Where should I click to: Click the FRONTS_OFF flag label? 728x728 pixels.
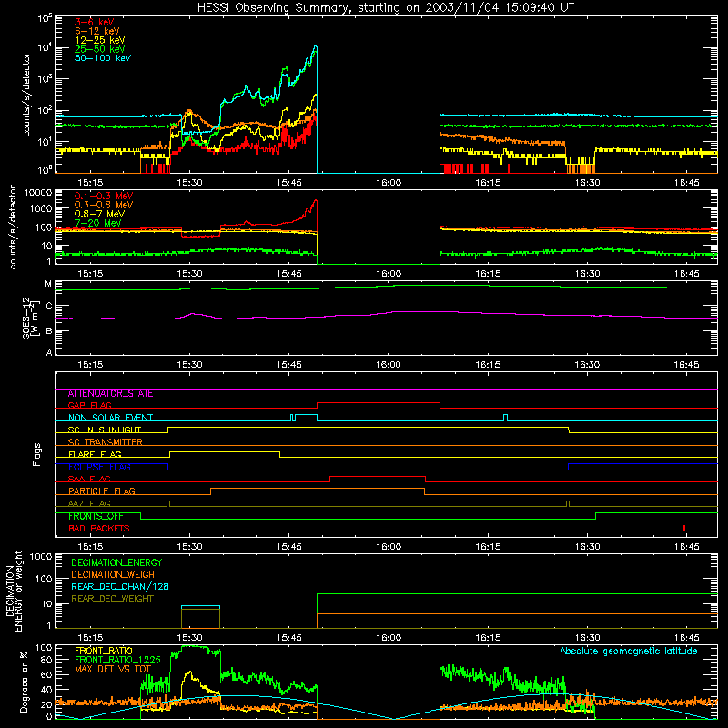pos(96,516)
